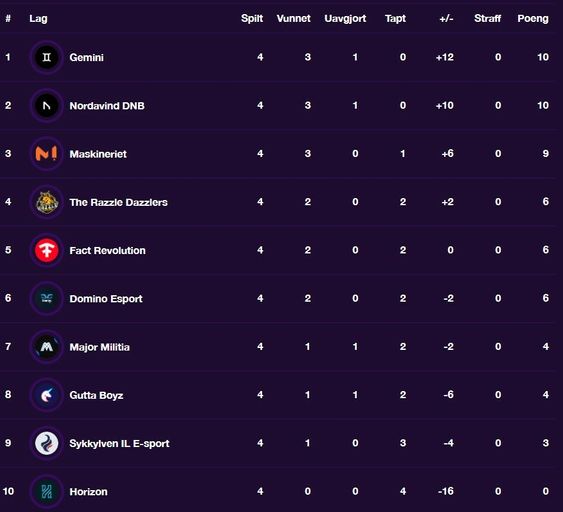Click the Domino Esport team icon
Viewport: 563px width, 512px height.
click(x=47, y=298)
